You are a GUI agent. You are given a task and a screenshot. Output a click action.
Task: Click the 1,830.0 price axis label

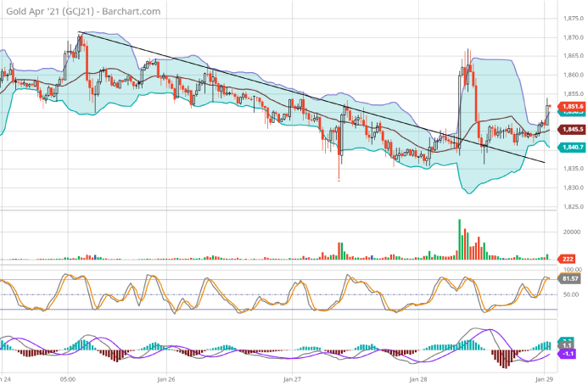click(x=573, y=187)
